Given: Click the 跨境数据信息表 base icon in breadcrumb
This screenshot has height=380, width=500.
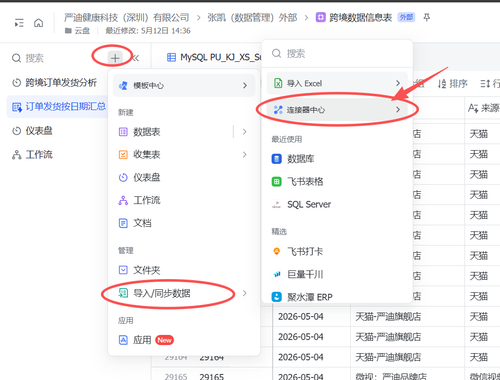Looking at the screenshot, I should tap(320, 17).
